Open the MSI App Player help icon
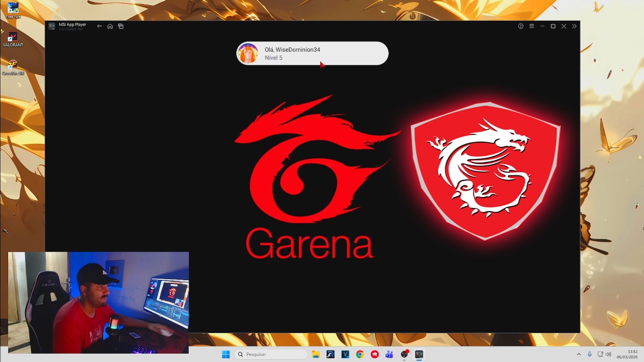 (x=521, y=26)
